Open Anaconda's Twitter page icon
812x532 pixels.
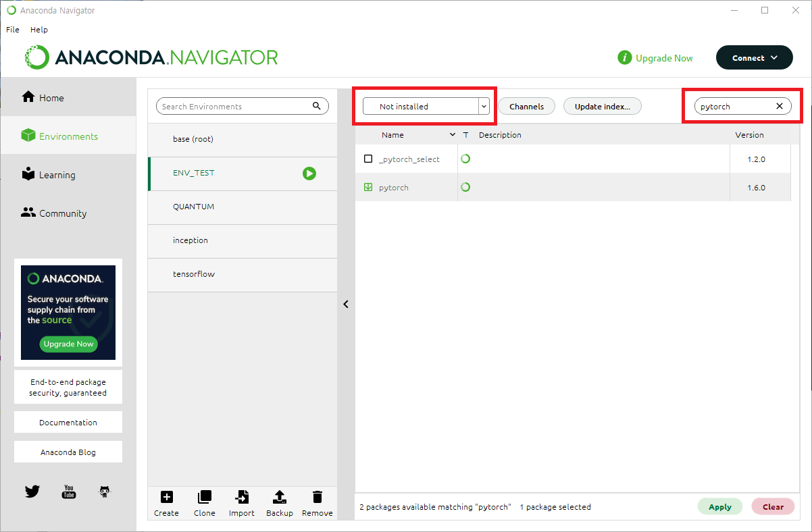[x=32, y=491]
